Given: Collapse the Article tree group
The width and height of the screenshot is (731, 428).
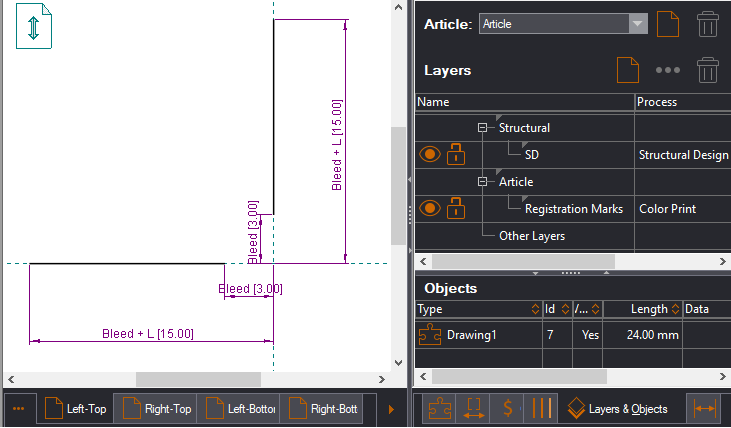Looking at the screenshot, I should point(483,182).
